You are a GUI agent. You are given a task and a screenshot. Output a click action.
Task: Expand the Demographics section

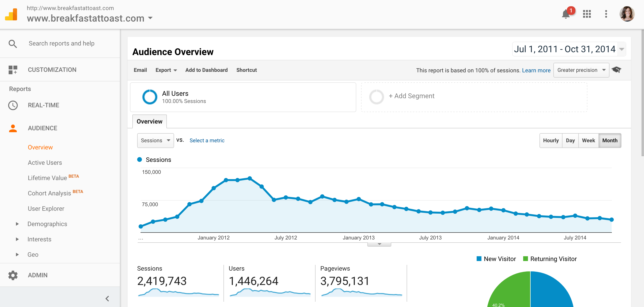pos(17,224)
